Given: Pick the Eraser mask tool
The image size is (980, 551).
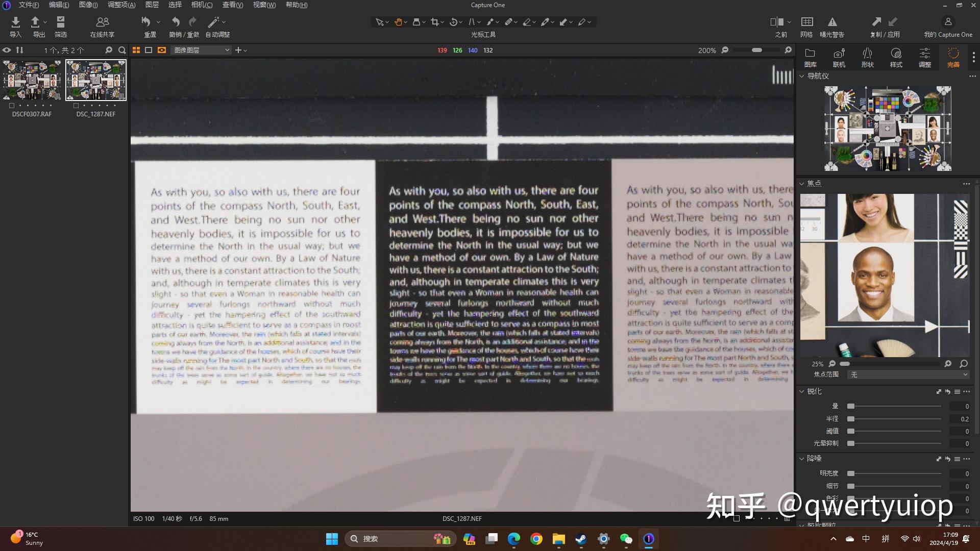Looking at the screenshot, I should pyautogui.click(x=527, y=22).
